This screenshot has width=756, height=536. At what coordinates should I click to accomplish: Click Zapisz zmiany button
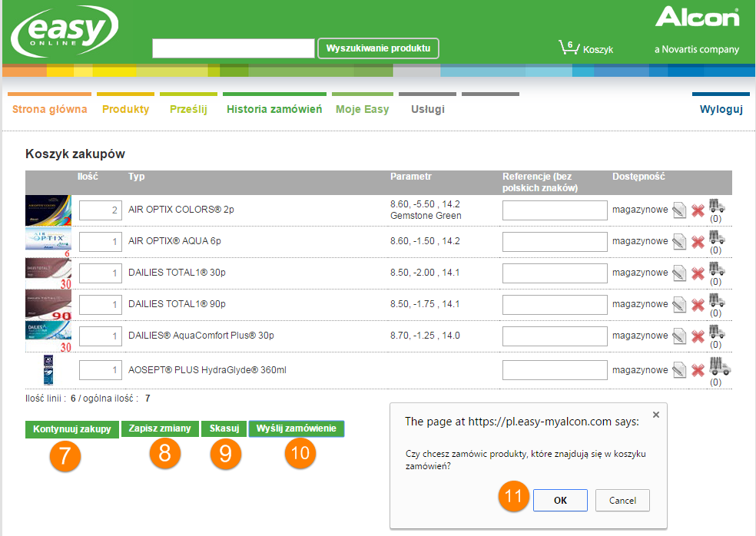(x=160, y=428)
